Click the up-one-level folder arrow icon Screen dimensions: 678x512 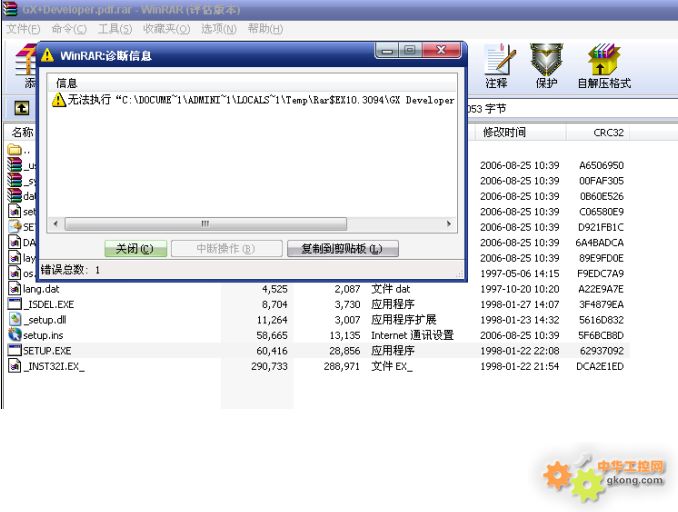pos(22,108)
